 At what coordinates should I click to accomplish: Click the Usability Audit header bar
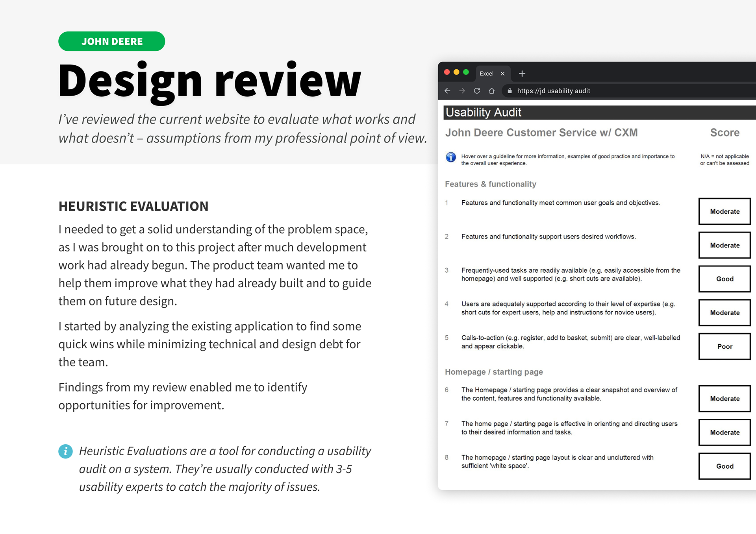[484, 112]
